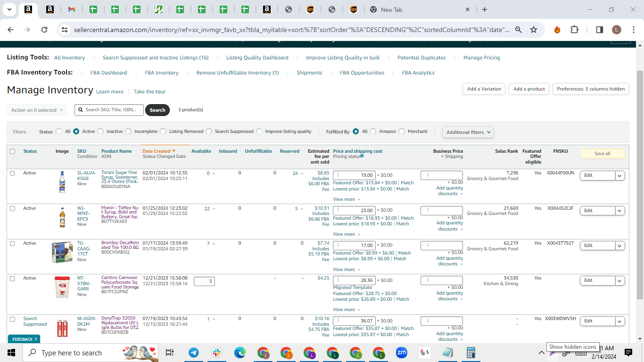This screenshot has width=644, height=362.
Task: Open FBA Dashboard
Action: (109, 73)
